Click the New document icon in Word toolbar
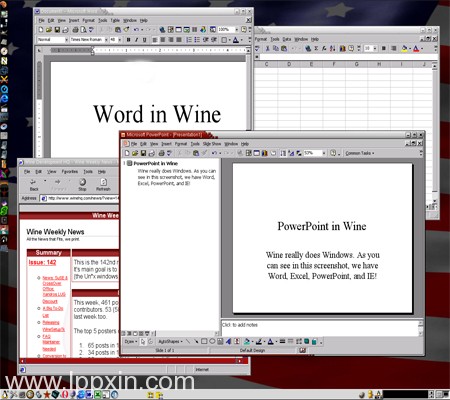The height and width of the screenshot is (400, 450). [x=41, y=30]
